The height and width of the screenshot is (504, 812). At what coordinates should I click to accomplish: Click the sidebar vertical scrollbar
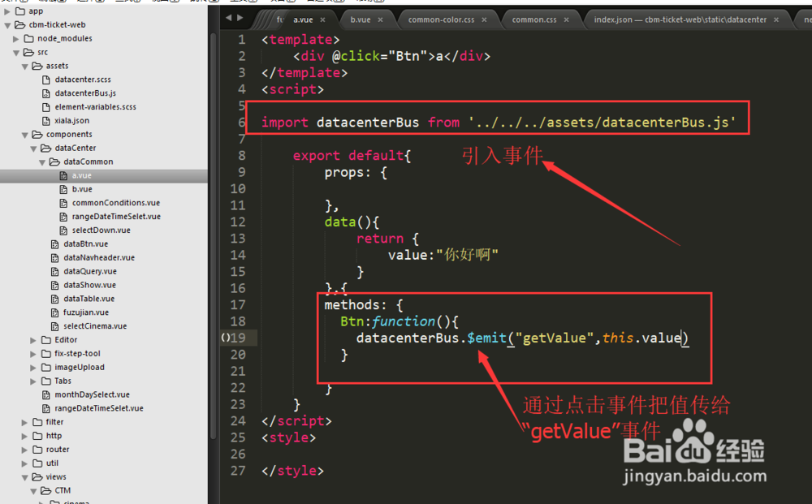pyautogui.click(x=213, y=235)
